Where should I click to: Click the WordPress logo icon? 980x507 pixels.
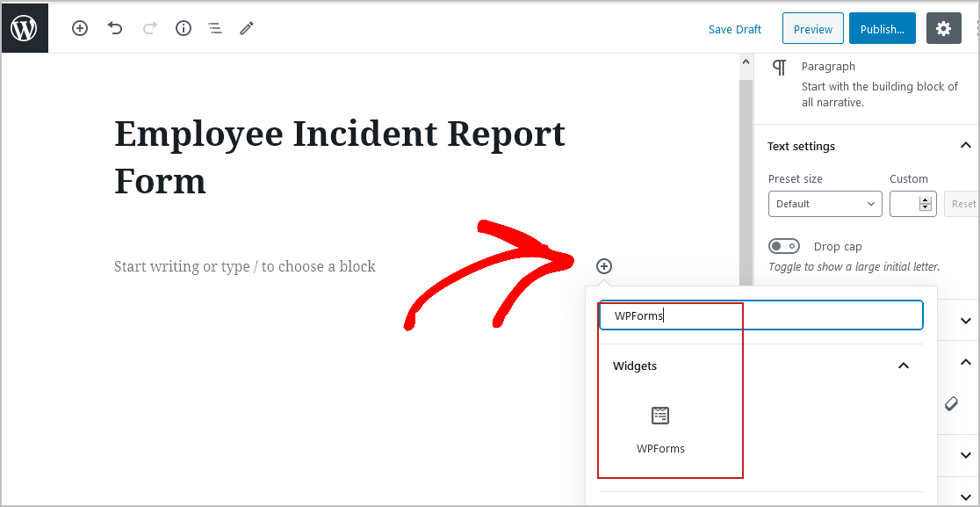(x=25, y=28)
